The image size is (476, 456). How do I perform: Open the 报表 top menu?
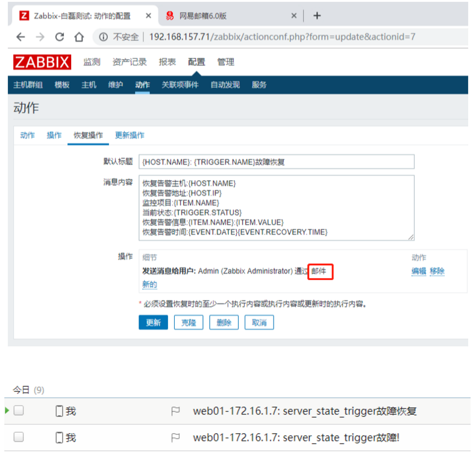168,62
